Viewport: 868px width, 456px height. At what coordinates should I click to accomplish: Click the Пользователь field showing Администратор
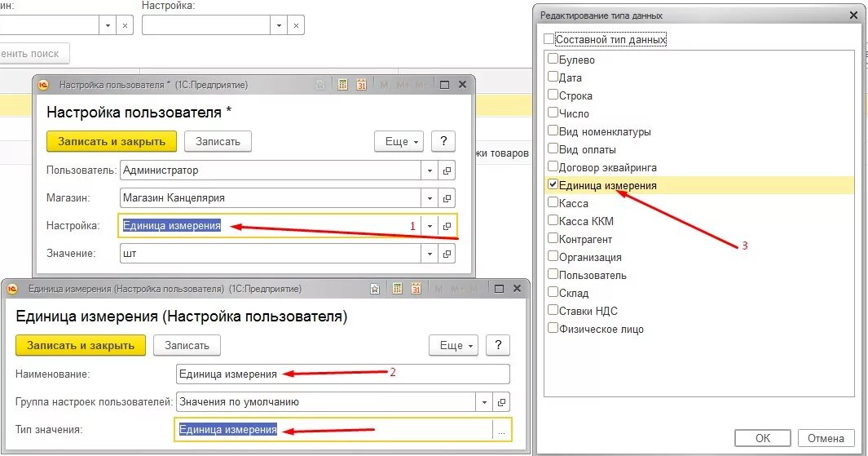click(270, 170)
